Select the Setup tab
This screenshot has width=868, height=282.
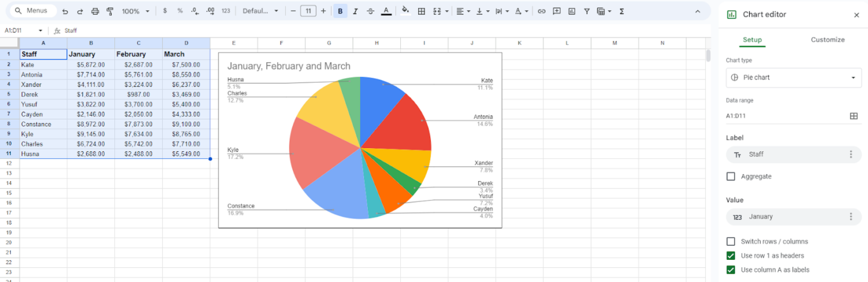[752, 39]
